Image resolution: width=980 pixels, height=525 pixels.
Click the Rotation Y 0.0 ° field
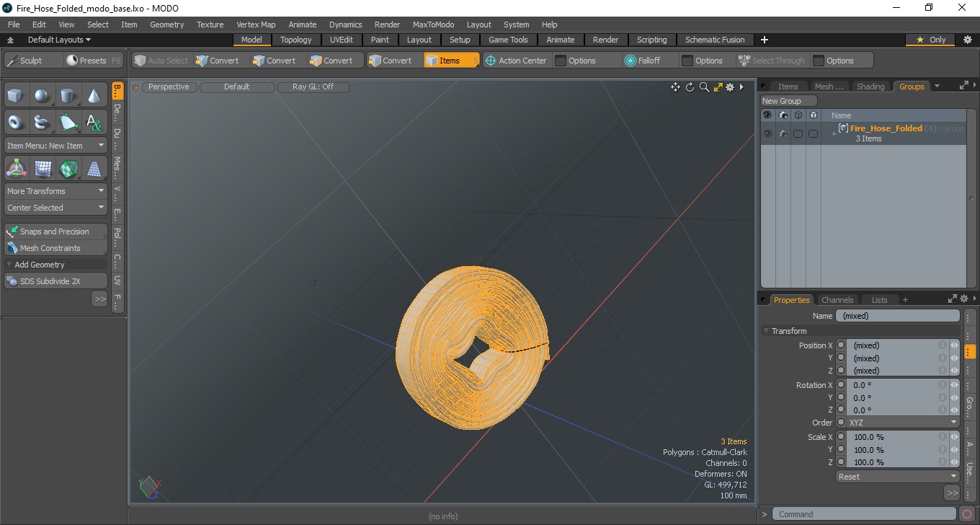[x=897, y=397]
